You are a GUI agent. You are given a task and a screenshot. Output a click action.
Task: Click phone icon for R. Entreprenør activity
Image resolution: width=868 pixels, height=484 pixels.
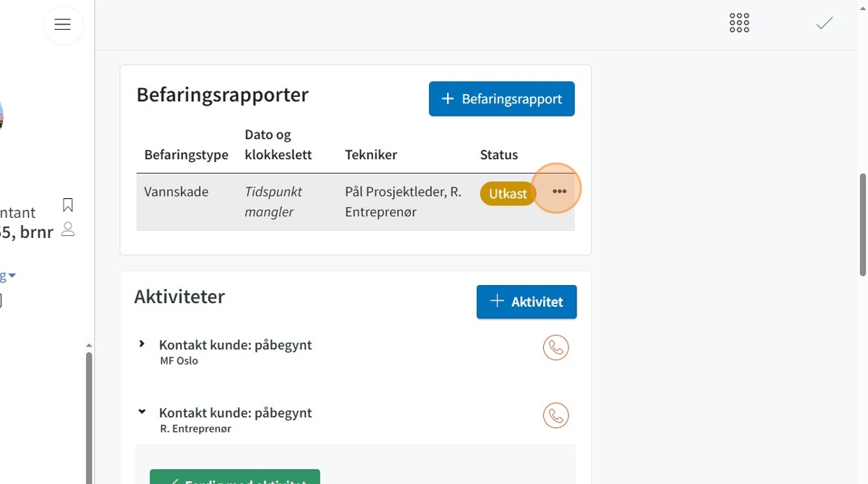coord(556,416)
